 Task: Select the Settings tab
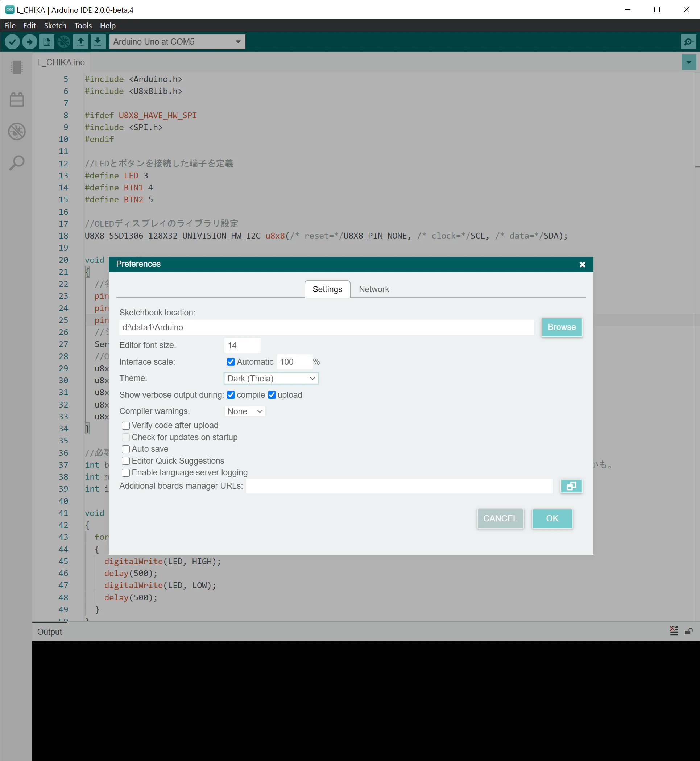click(x=327, y=289)
